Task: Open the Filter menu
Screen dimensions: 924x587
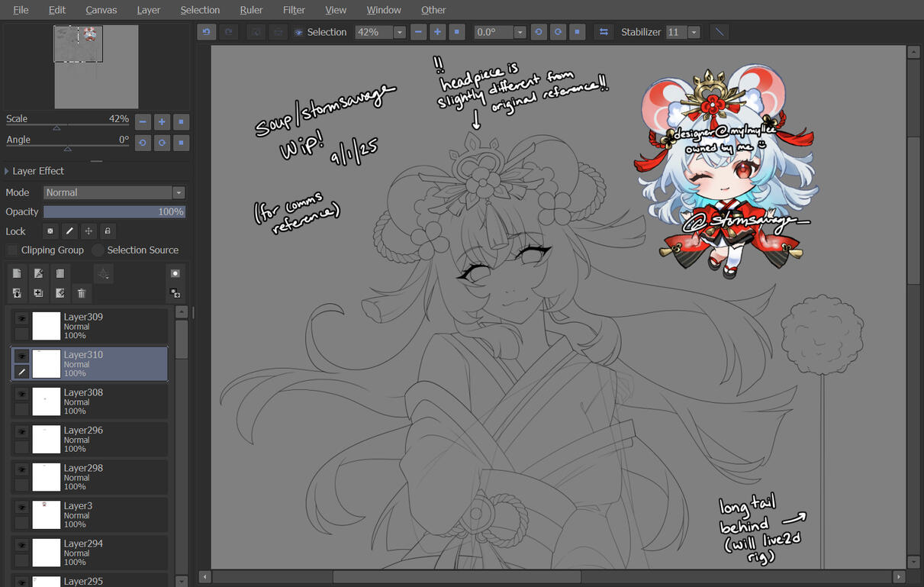Action: coord(294,10)
